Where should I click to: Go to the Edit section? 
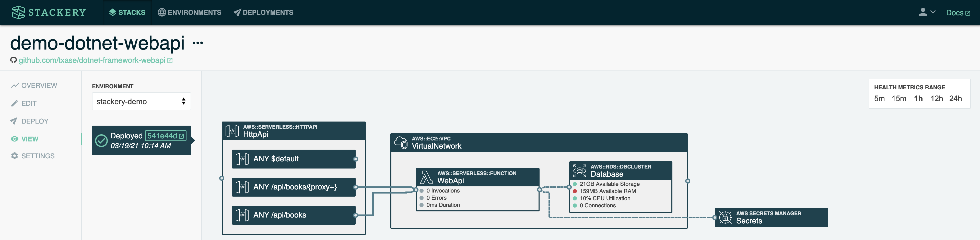24,103
